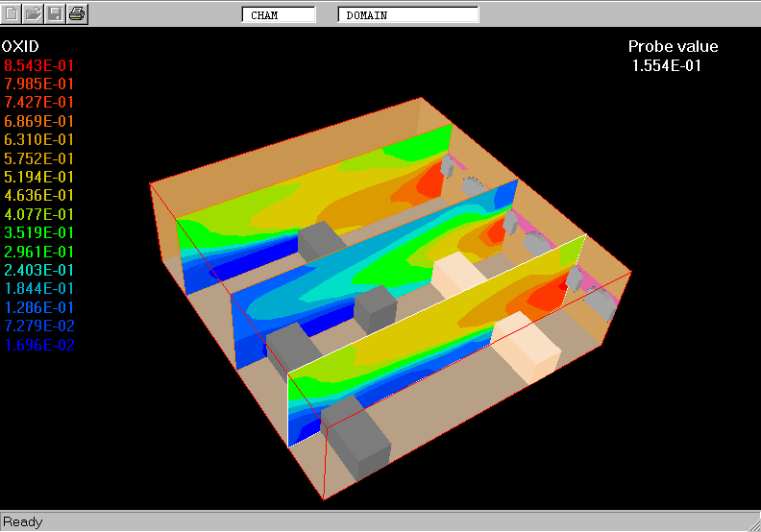Click the grey block at the domain's front corner
The image size is (761, 532).
point(357,444)
